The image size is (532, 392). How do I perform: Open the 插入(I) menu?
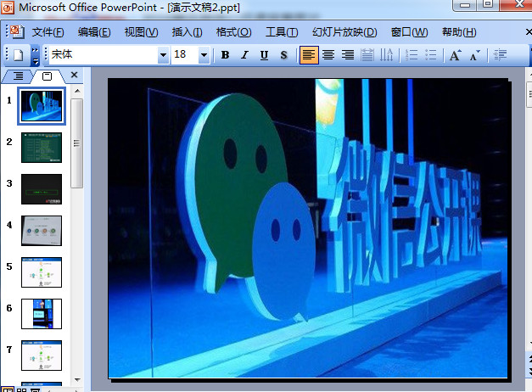(187, 32)
